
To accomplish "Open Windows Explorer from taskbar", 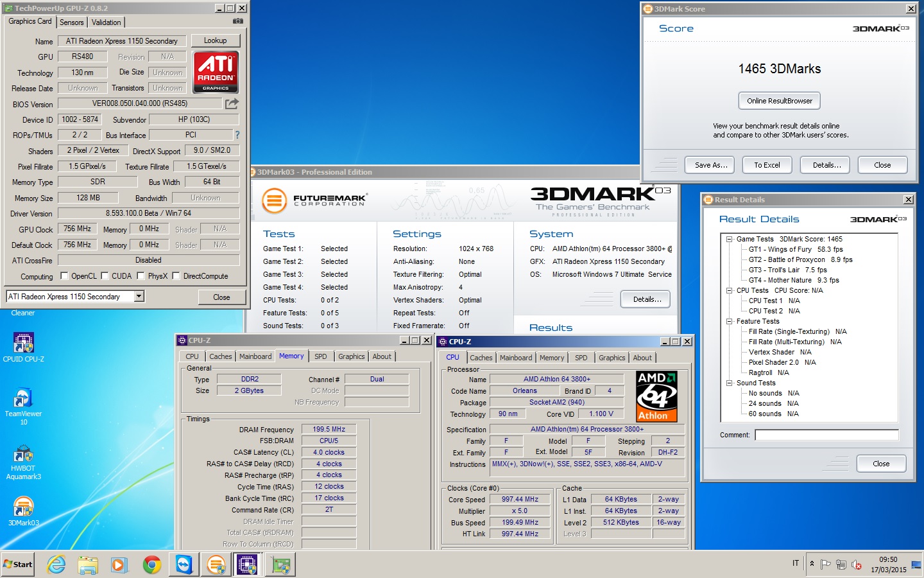I will (x=88, y=565).
